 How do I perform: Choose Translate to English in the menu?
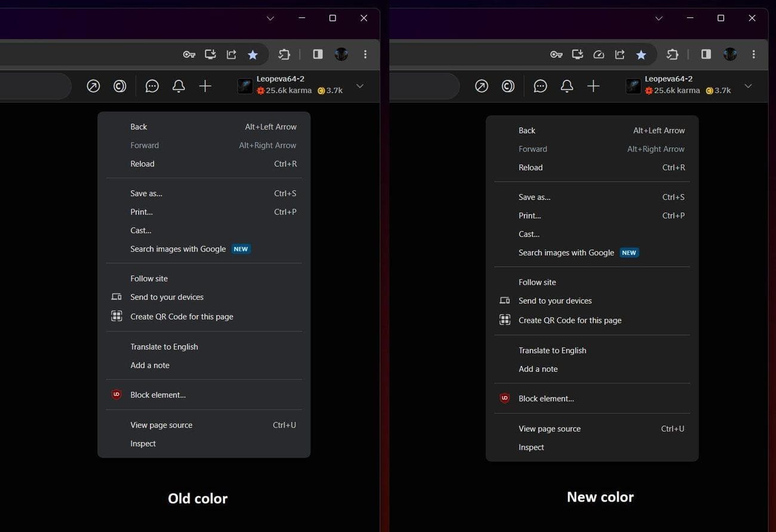tap(164, 347)
